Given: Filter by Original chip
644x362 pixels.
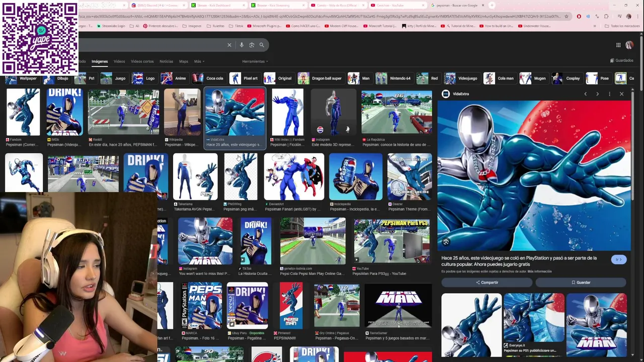Looking at the screenshot, I should (x=278, y=78).
